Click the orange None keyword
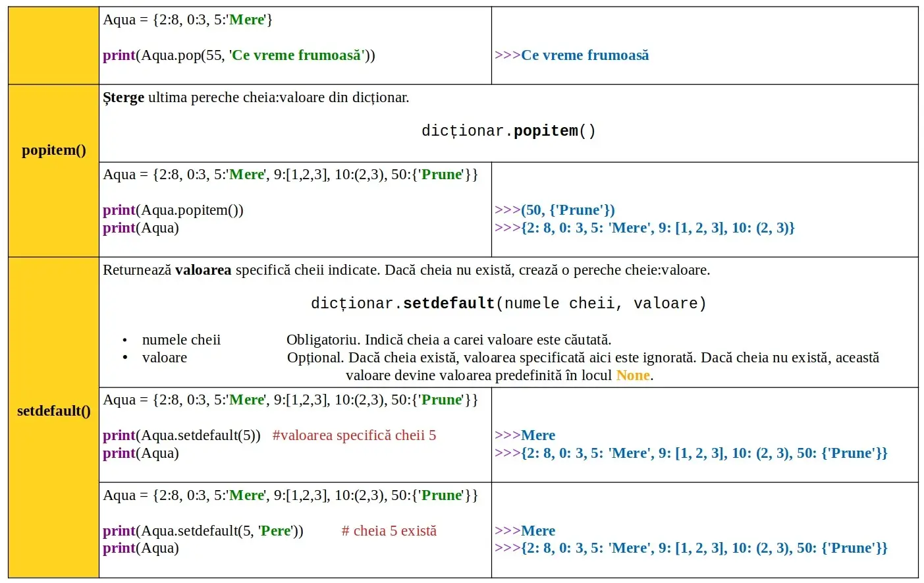 tap(632, 375)
